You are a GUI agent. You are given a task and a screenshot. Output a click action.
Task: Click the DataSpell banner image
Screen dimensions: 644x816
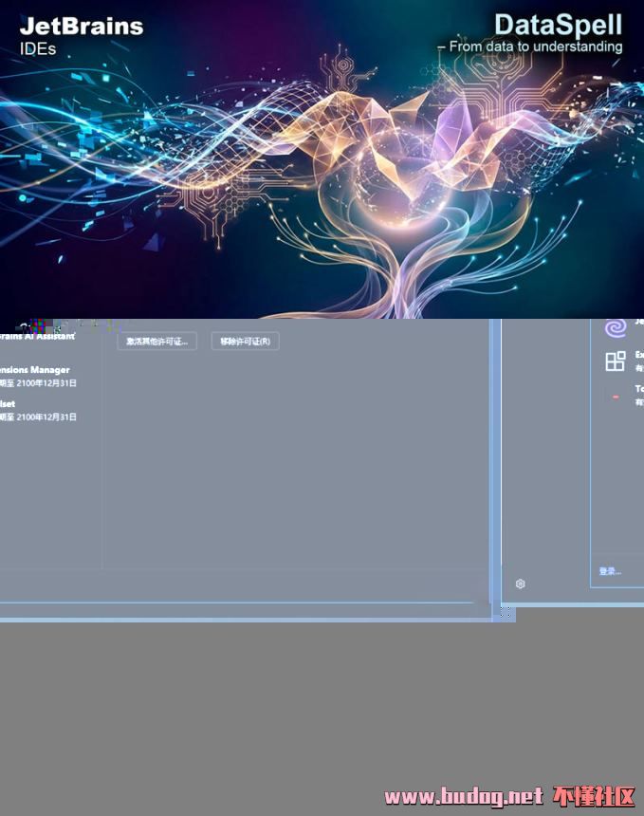point(322,159)
